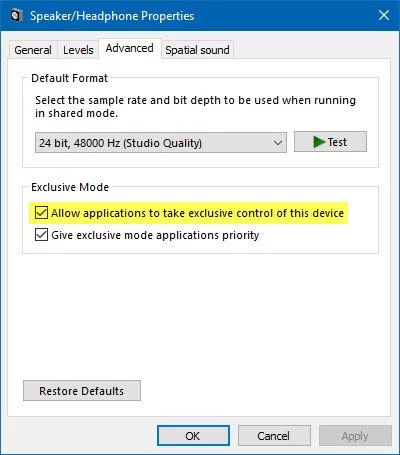Click the Default Format group heading
400x455 pixels.
pyautogui.click(x=69, y=78)
